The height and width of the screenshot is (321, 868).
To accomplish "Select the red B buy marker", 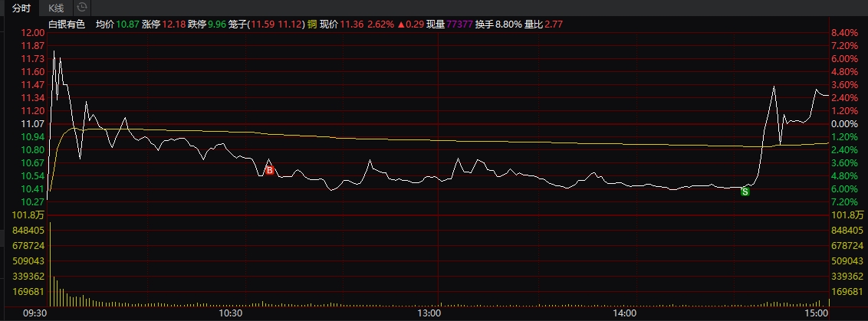I will [x=270, y=171].
